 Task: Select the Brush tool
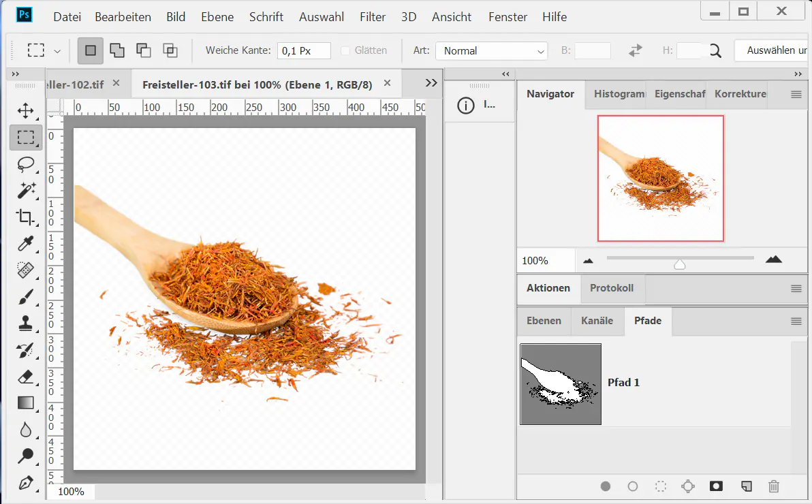[x=26, y=297]
